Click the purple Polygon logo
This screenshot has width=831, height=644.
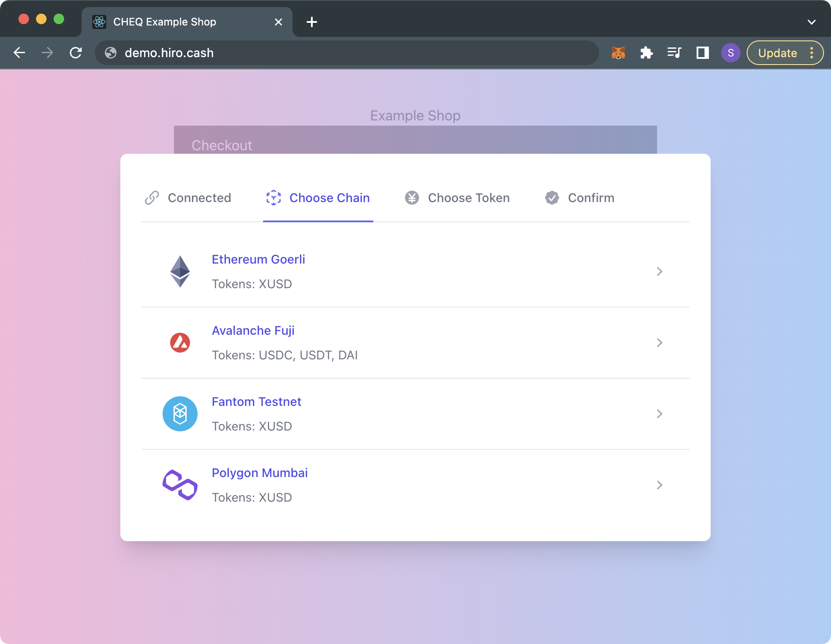coord(180,485)
